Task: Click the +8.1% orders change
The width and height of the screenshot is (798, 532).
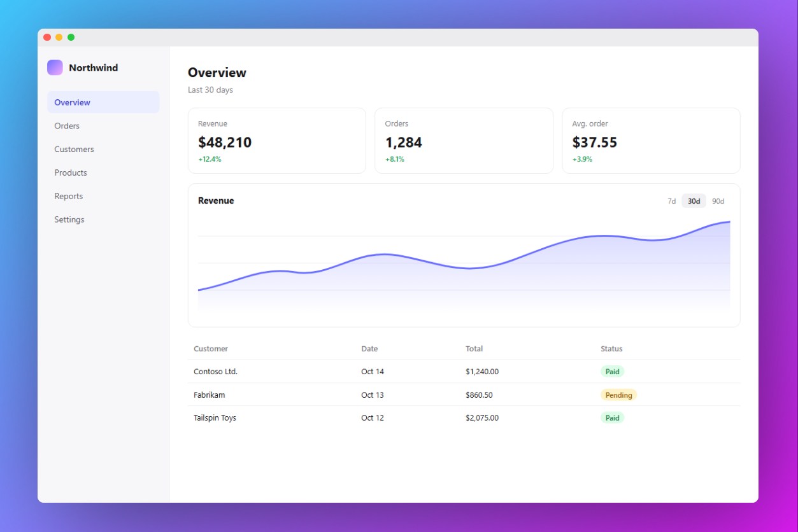Action: click(x=395, y=159)
